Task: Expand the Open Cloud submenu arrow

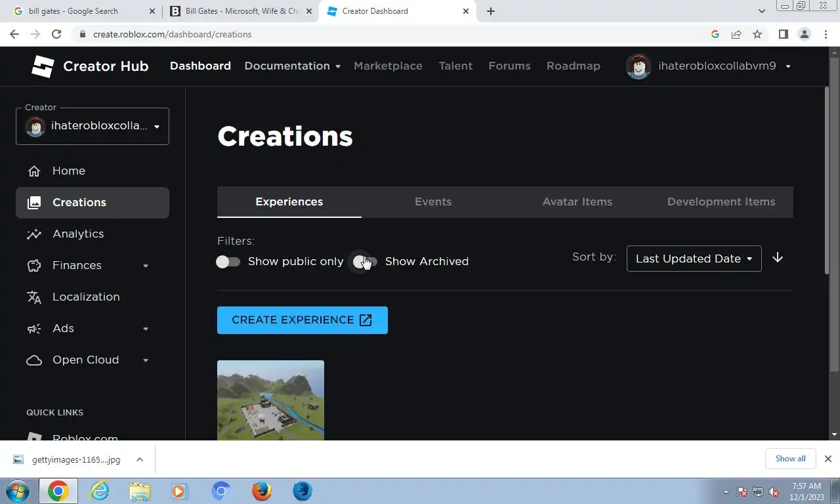Action: pos(146,360)
